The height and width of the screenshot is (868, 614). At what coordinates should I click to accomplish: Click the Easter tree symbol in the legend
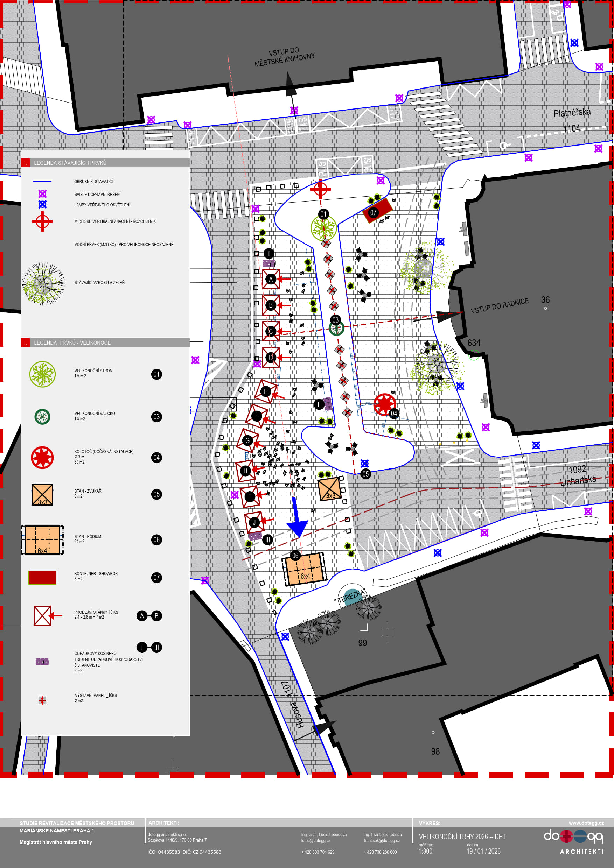[42, 374]
